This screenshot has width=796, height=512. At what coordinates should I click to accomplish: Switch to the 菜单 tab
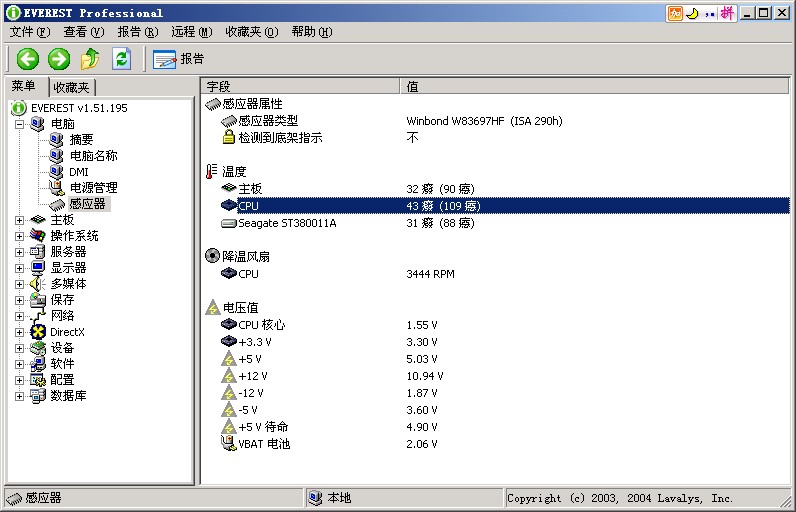coord(24,86)
